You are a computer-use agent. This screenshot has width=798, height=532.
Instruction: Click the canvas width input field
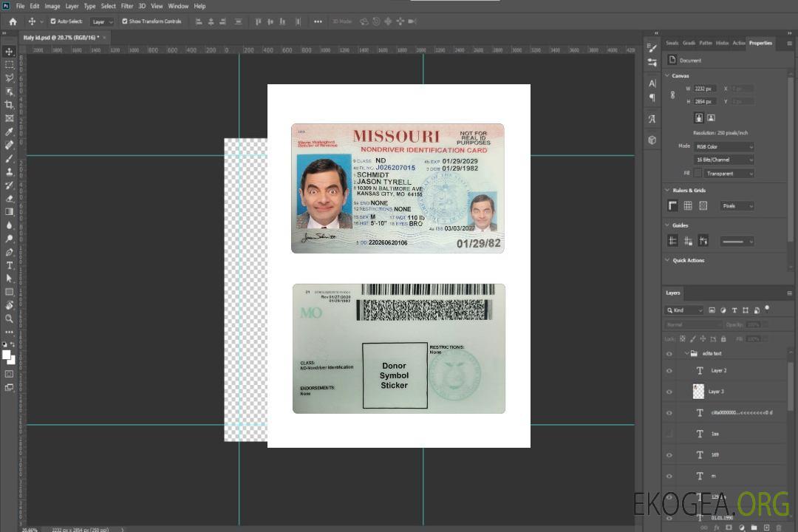tap(706, 89)
